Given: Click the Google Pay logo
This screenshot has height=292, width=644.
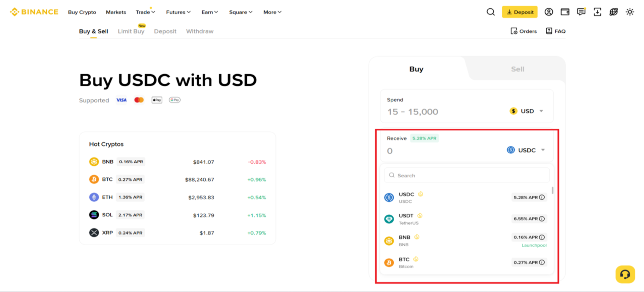Looking at the screenshot, I should [175, 100].
